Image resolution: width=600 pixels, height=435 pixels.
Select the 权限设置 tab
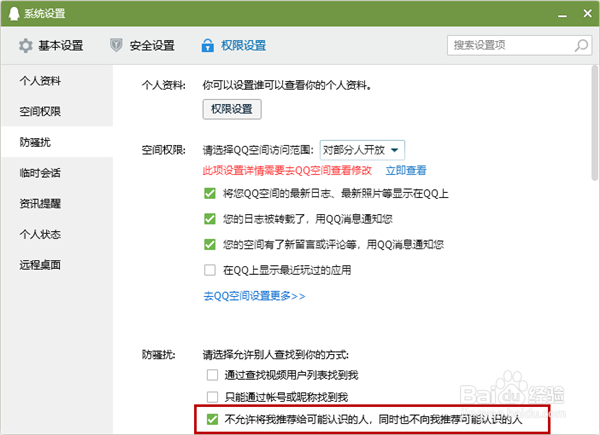pyautogui.click(x=234, y=46)
